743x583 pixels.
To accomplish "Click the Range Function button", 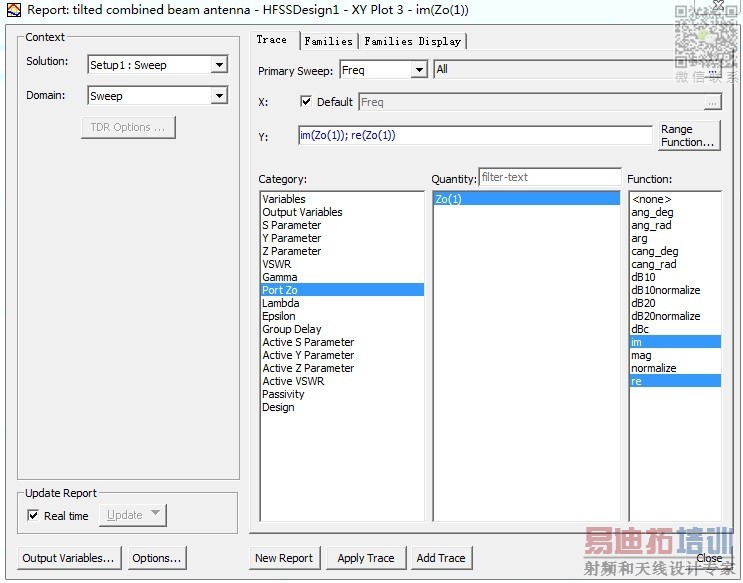I will click(x=689, y=136).
